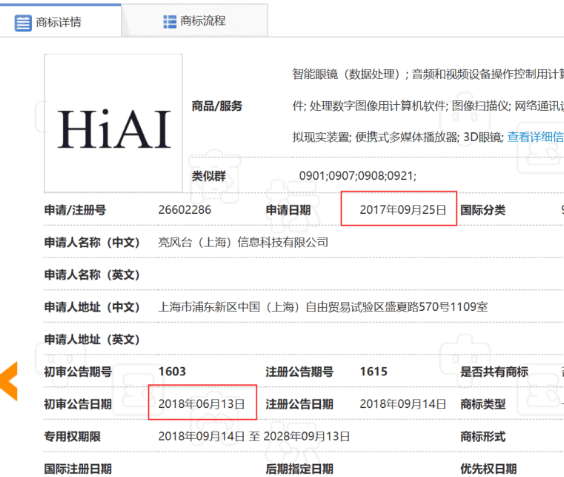Click the orange left arrow
This screenshot has height=477, width=564.
point(9,381)
